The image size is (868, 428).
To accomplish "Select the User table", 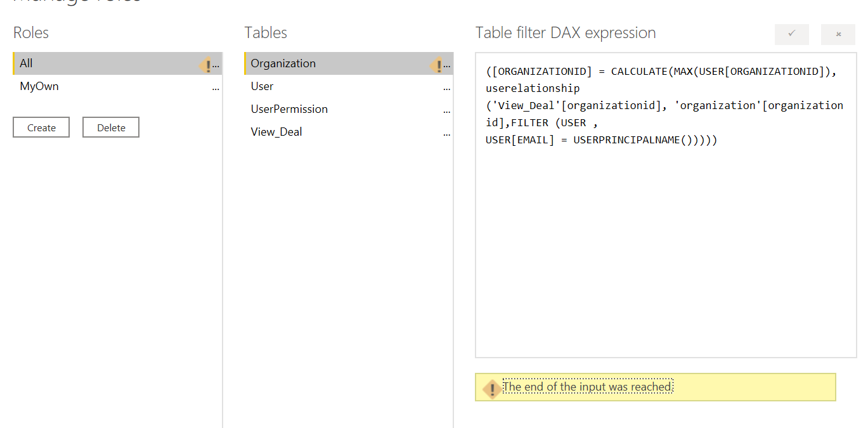I will pos(348,86).
